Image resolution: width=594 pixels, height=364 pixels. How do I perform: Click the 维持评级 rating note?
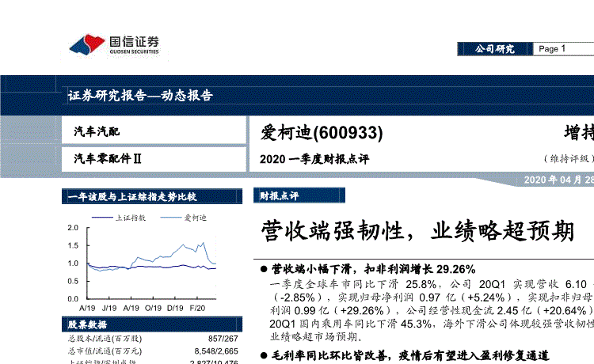tap(569, 158)
